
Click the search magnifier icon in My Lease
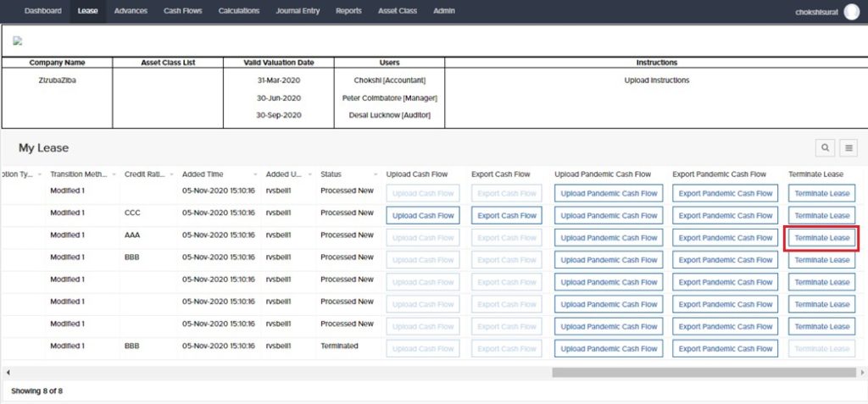825,148
